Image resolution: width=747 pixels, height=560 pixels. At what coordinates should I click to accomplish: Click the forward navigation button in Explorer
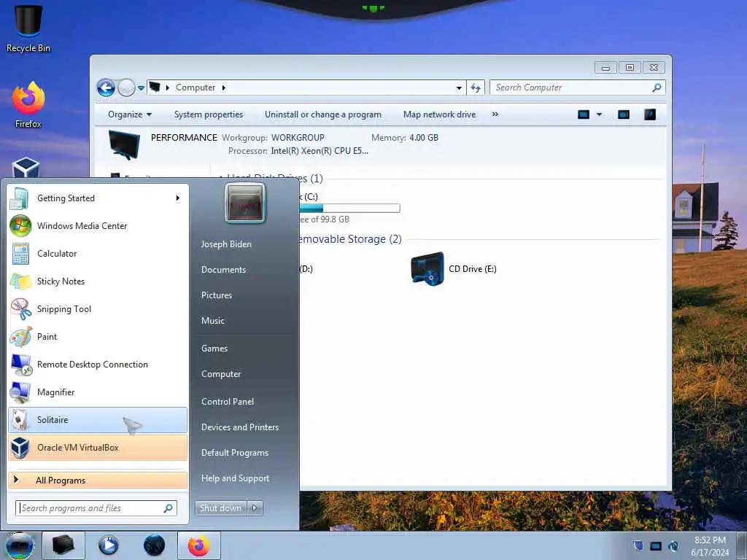(126, 87)
